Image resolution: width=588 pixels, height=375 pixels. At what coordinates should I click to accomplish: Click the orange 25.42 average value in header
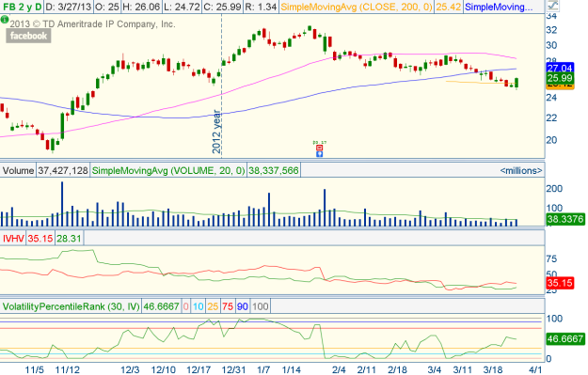click(449, 7)
